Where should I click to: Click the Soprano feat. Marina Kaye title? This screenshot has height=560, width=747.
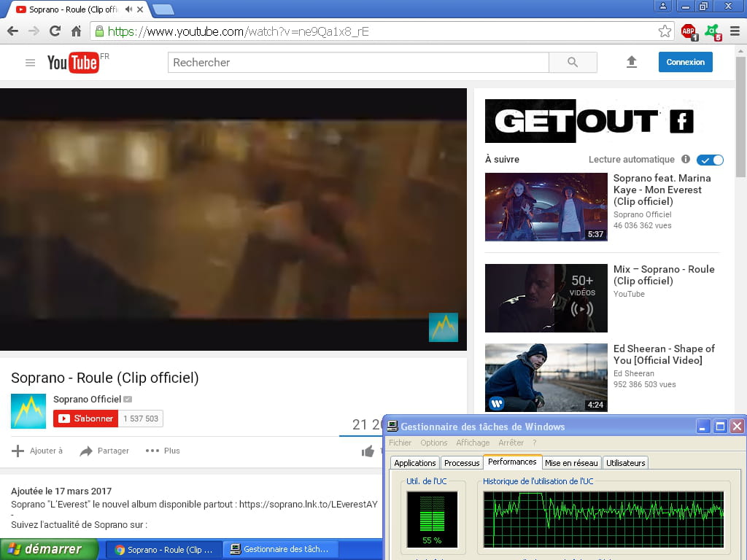coord(662,190)
